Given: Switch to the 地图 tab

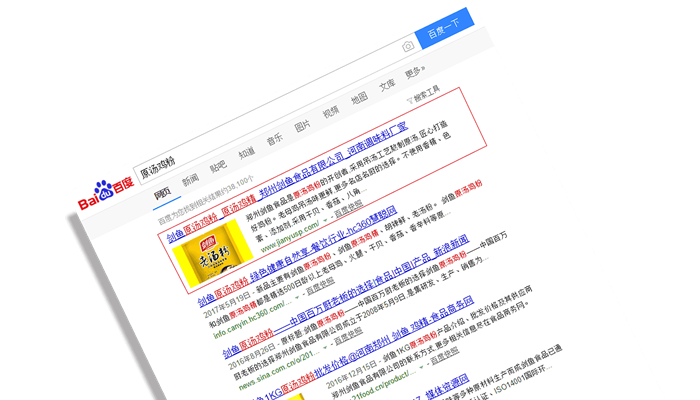Looking at the screenshot, I should click(x=359, y=99).
